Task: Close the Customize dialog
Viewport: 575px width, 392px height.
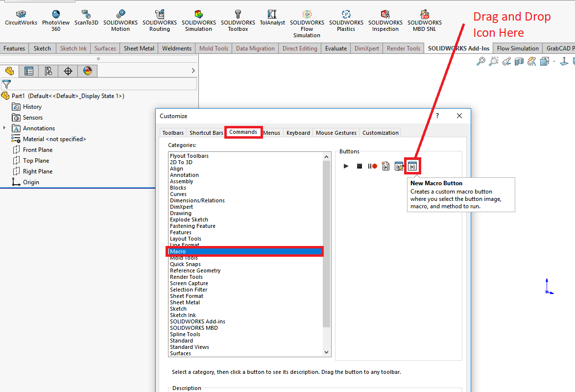Action: 459,116
